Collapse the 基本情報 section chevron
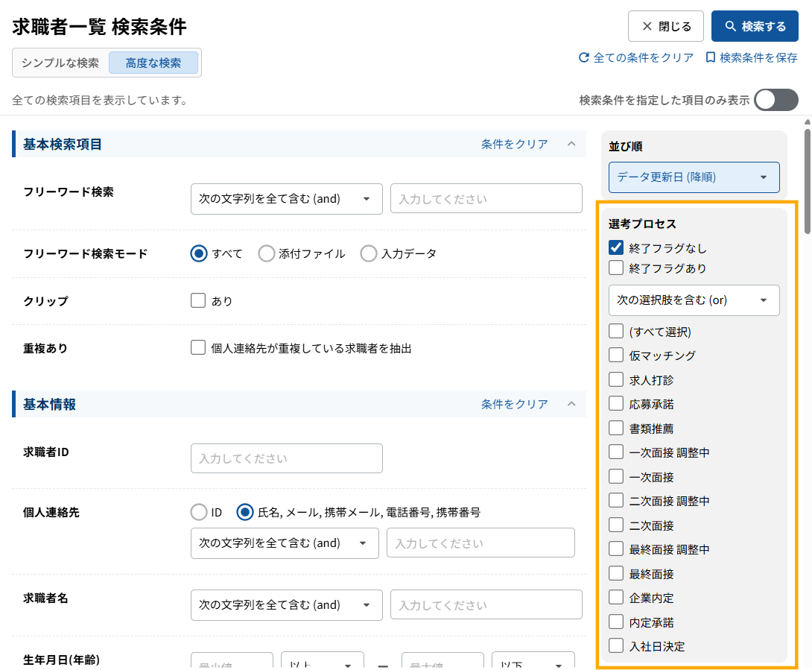Viewport: 812px width, 670px height. [571, 404]
